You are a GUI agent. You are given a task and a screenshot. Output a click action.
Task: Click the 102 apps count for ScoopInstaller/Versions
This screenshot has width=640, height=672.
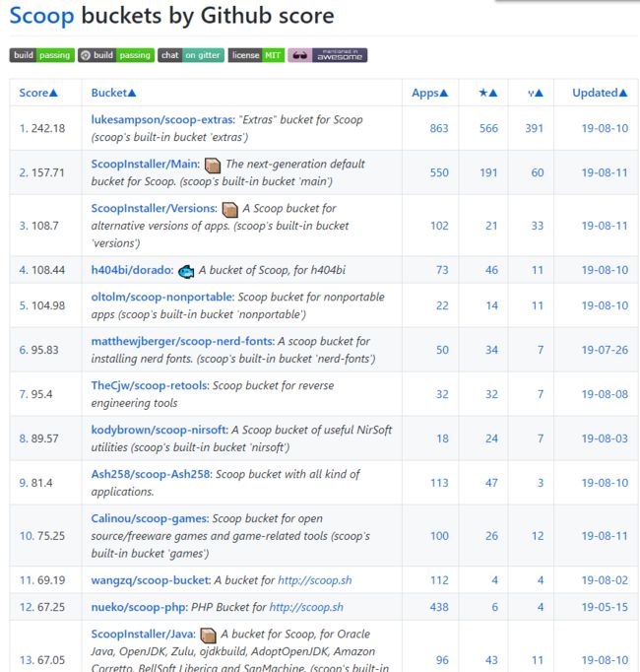click(x=439, y=226)
